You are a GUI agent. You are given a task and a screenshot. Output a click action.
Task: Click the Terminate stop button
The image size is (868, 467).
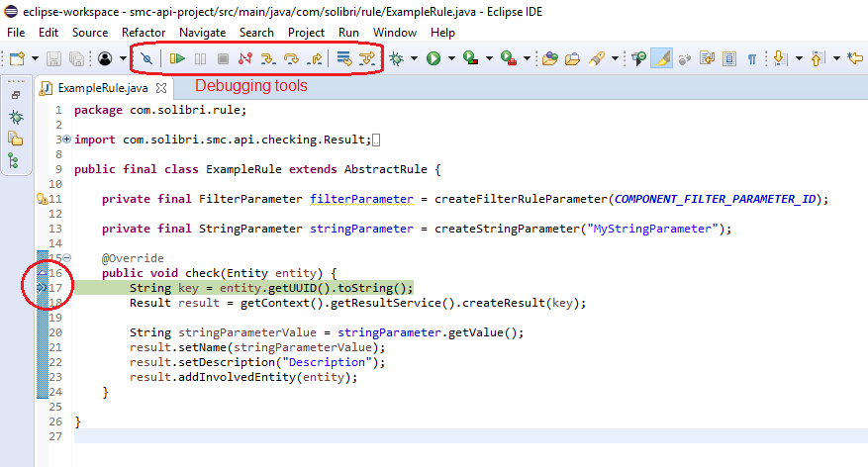click(223, 59)
